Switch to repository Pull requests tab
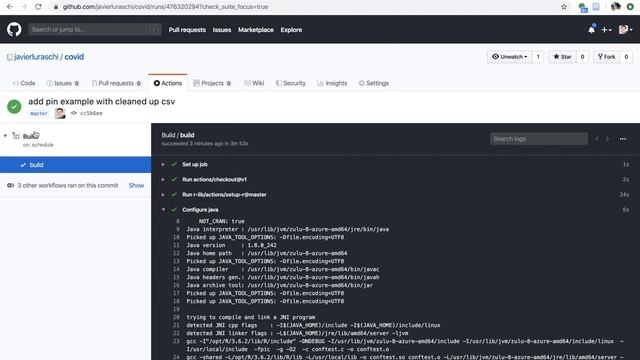The image size is (640, 360). click(116, 83)
